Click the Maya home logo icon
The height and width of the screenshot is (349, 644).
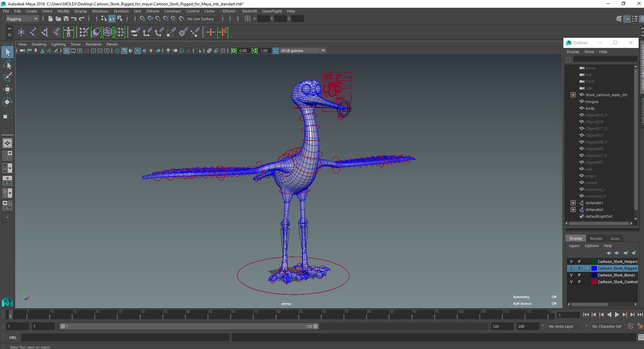pos(7,301)
